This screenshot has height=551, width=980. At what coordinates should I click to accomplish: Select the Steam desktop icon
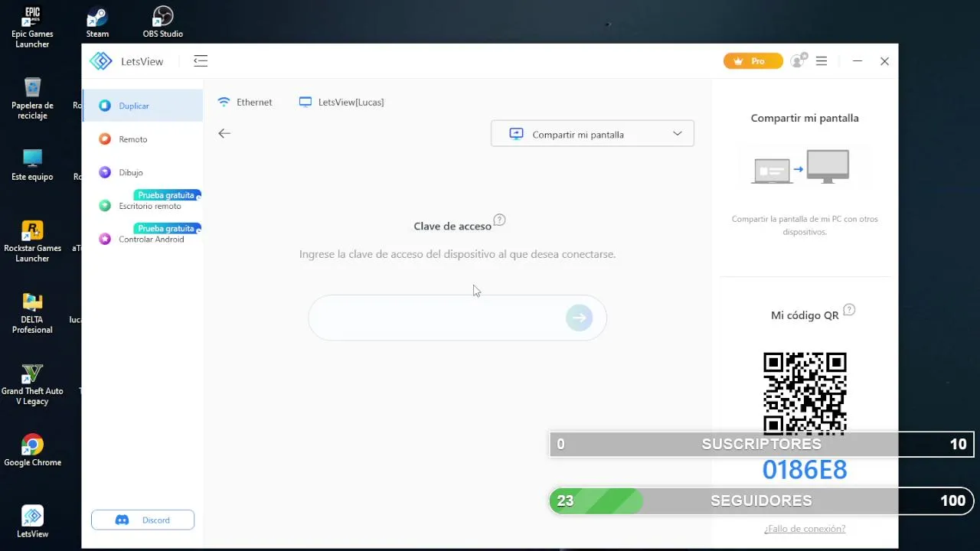[97, 22]
